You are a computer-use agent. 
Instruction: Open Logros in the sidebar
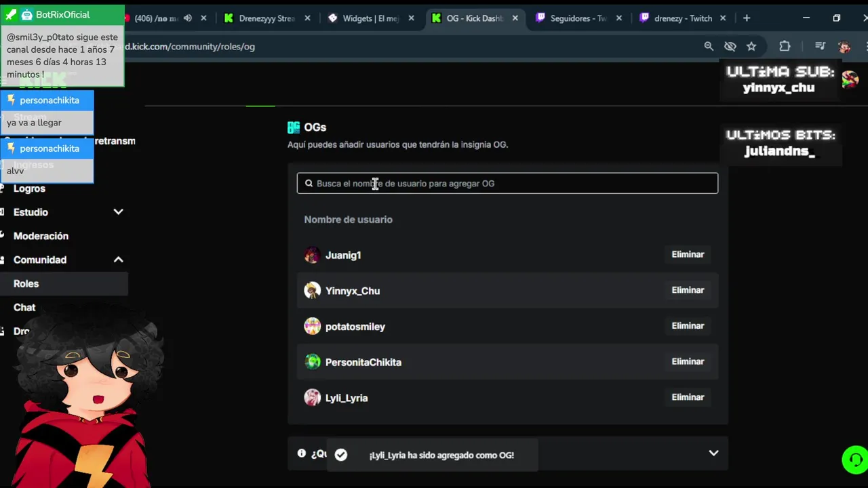(29, 188)
